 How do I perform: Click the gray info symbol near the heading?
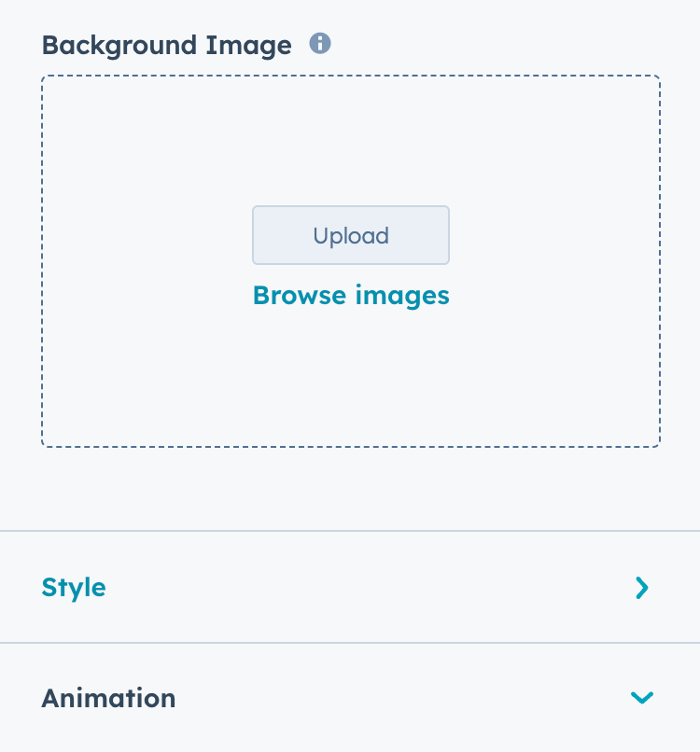319,43
